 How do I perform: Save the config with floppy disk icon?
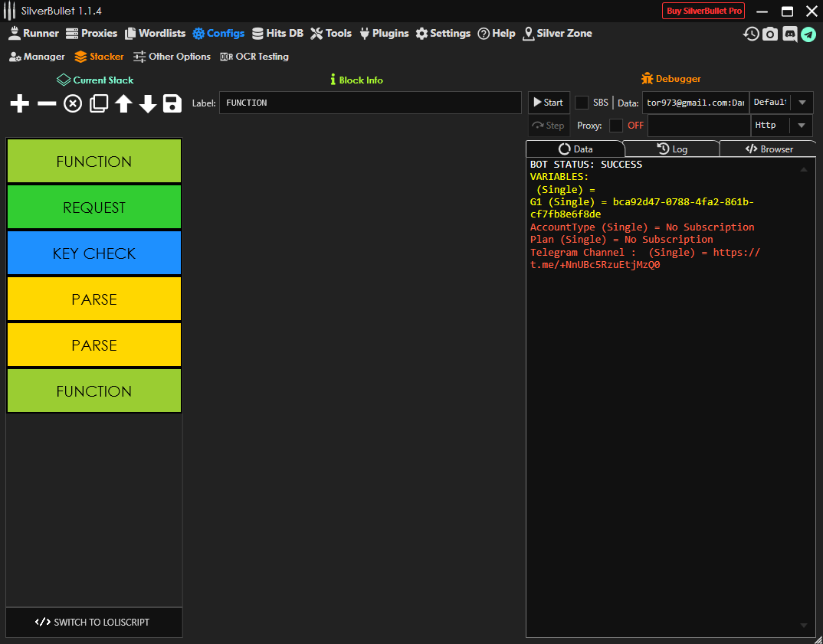172,103
